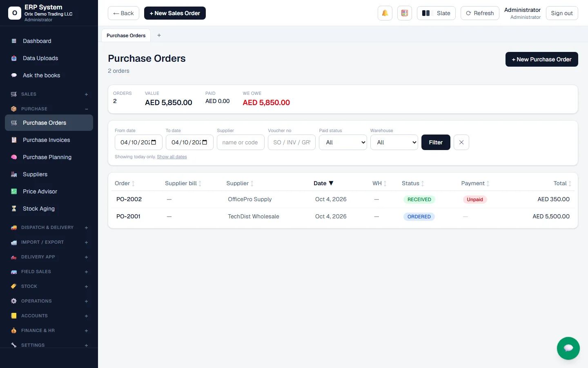Expand the Sales sidebar section
The height and width of the screenshot is (368, 588).
click(49, 94)
